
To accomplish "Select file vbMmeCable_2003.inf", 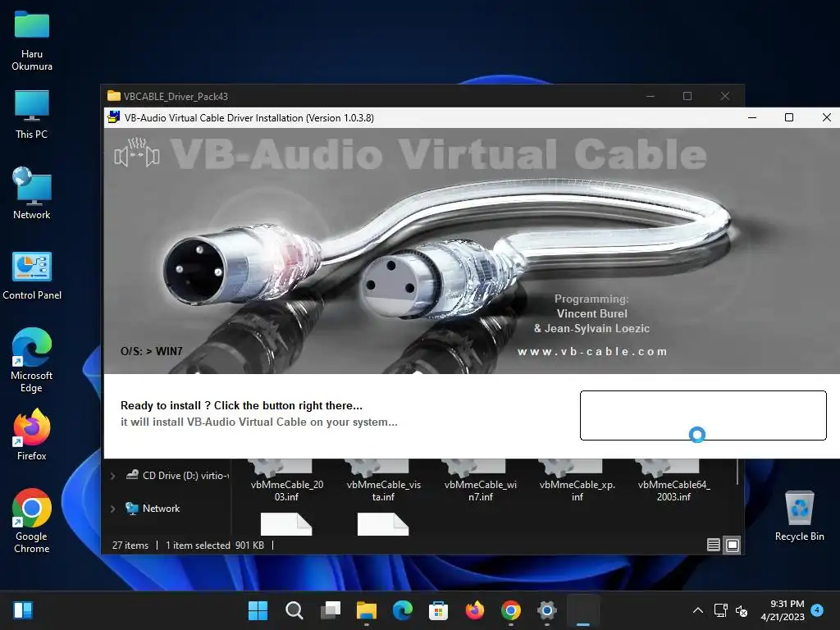I will click(287, 481).
